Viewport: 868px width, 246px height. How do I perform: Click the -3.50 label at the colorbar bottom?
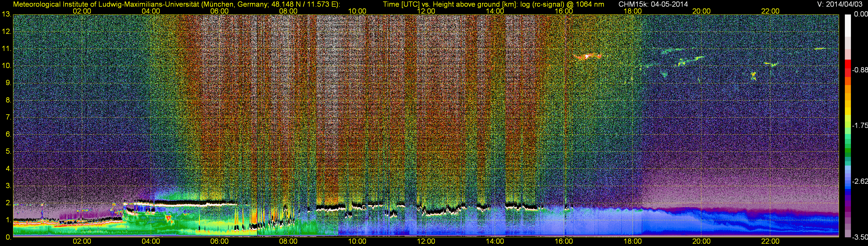[x=860, y=237]
